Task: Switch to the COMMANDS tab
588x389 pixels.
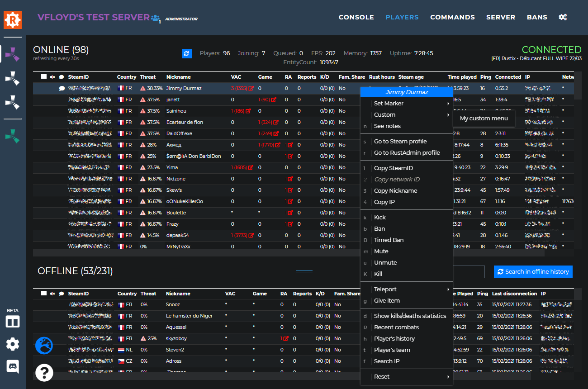Action: 452,17
